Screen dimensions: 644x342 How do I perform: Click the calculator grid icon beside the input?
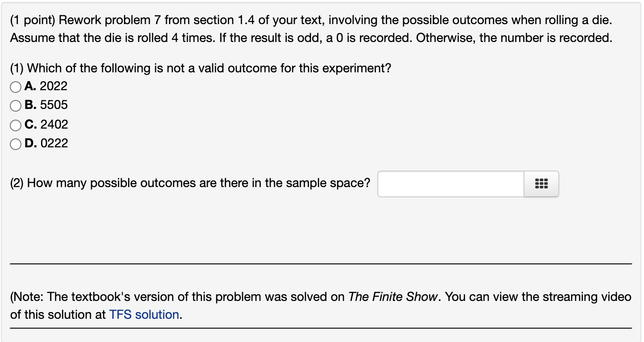540,184
